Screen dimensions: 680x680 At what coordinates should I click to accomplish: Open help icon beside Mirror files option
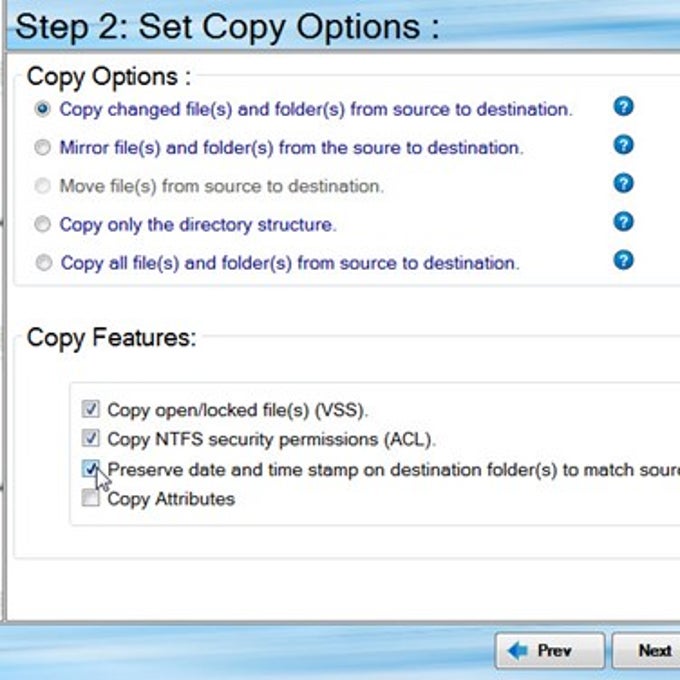pos(623,145)
